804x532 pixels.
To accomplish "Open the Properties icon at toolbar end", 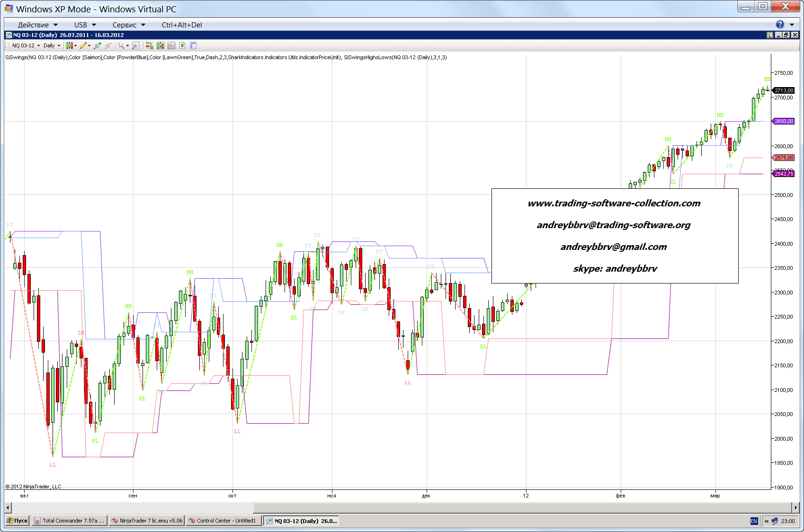I will point(193,46).
